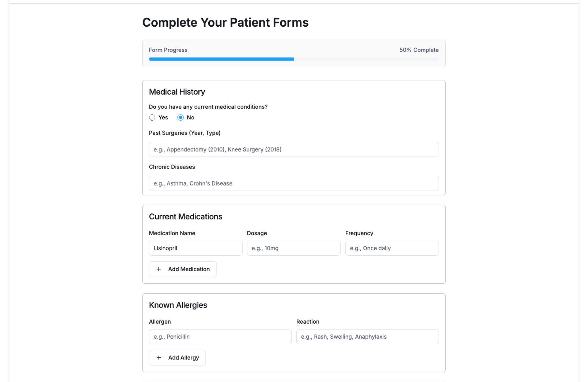Click the Medical History section heading
Image resolution: width=588 pixels, height=382 pixels.
coord(177,92)
